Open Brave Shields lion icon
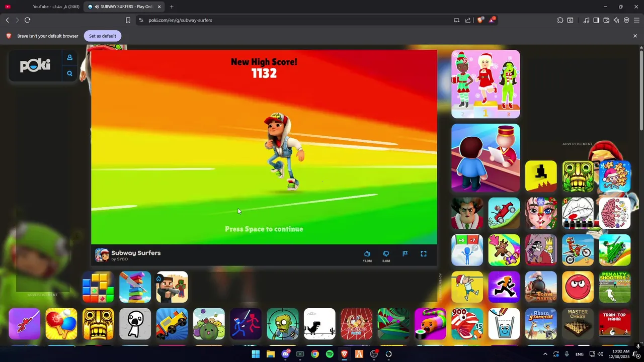 coord(480,20)
